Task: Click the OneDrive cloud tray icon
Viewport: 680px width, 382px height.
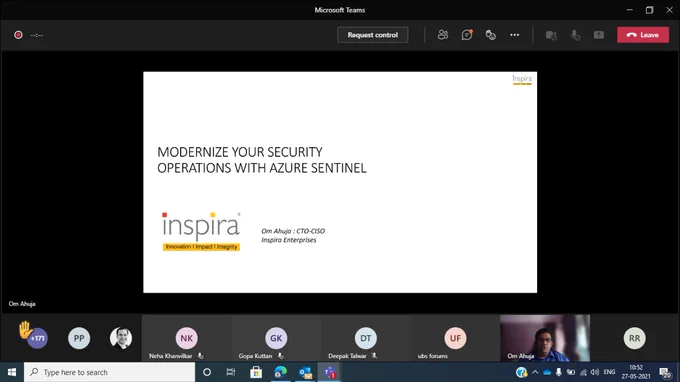Action: [x=547, y=372]
